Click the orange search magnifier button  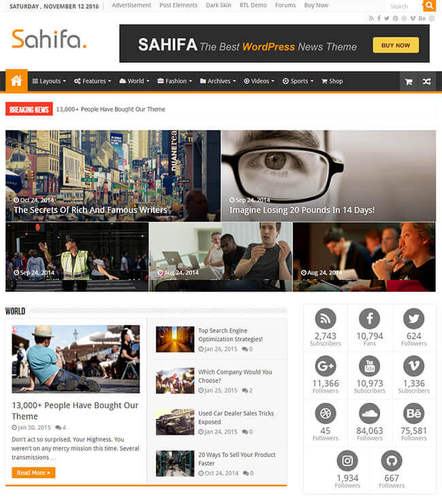(429, 5)
